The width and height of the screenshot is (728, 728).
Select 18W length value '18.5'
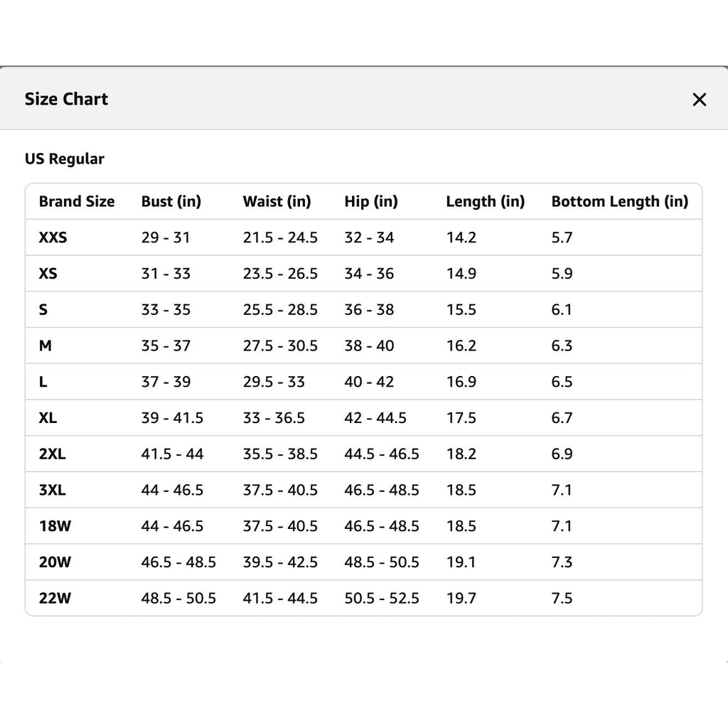[x=461, y=526]
